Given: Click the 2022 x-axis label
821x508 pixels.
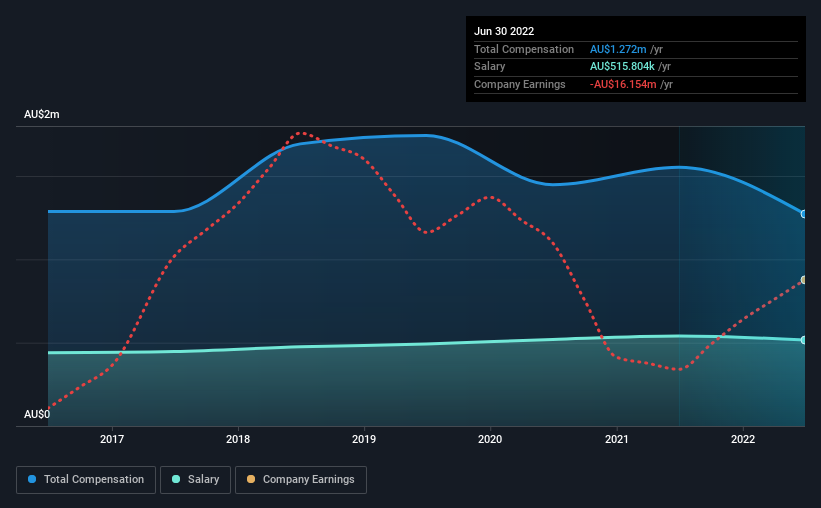Looking at the screenshot, I should coord(743,439).
